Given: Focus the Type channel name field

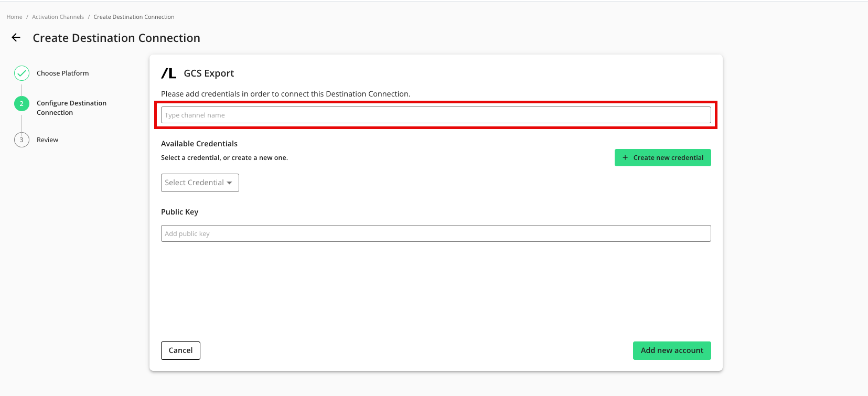Looking at the screenshot, I should [435, 115].
